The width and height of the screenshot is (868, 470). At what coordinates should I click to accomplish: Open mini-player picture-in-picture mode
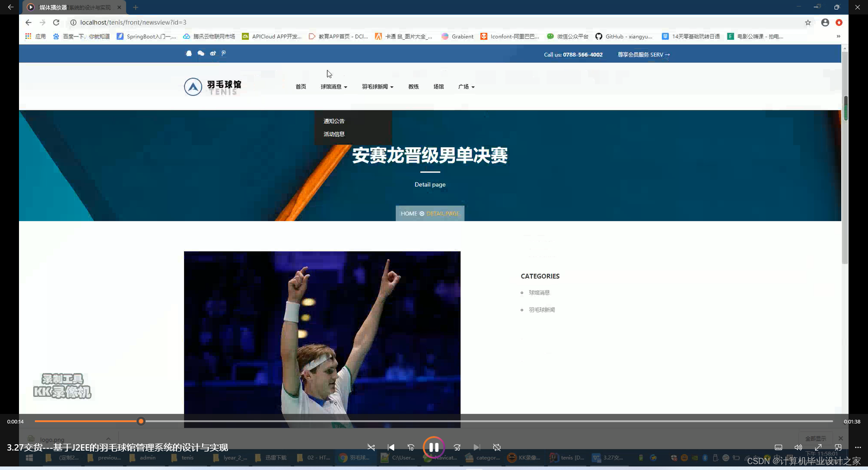click(x=838, y=447)
